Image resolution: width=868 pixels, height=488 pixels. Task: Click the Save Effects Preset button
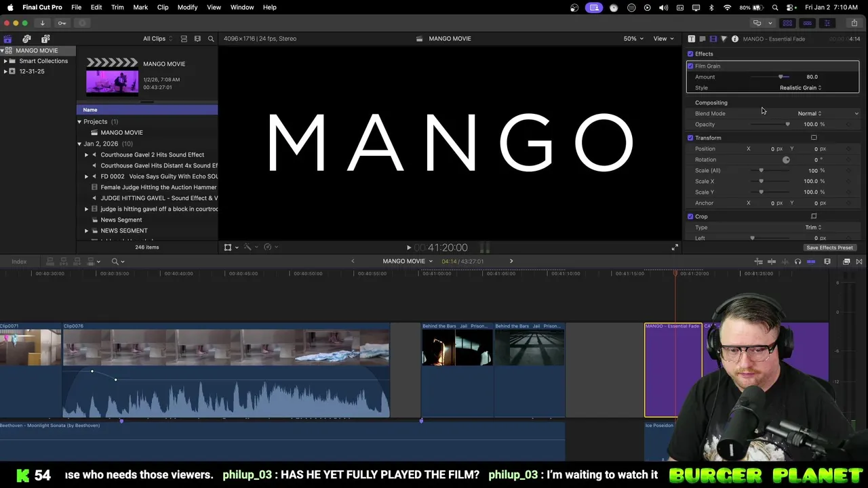point(829,247)
